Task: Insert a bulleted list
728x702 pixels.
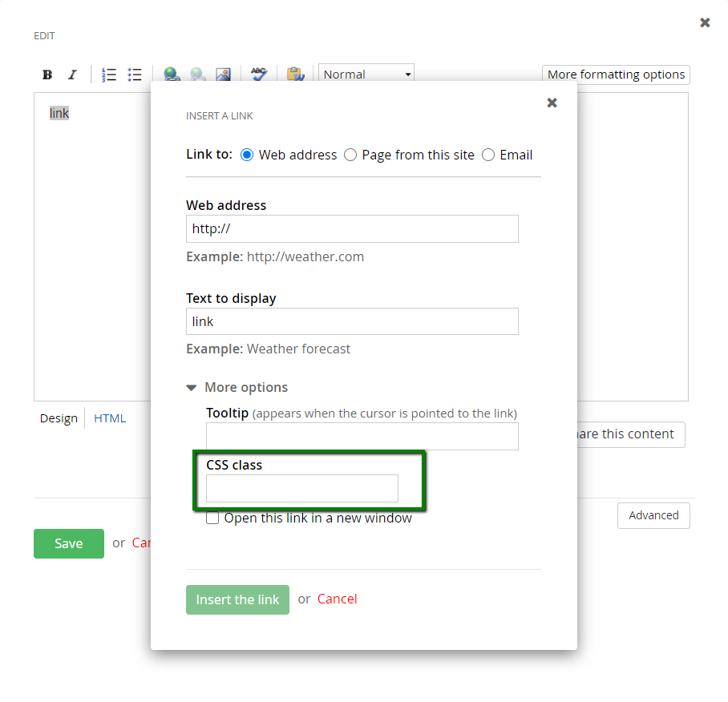Action: click(135, 75)
